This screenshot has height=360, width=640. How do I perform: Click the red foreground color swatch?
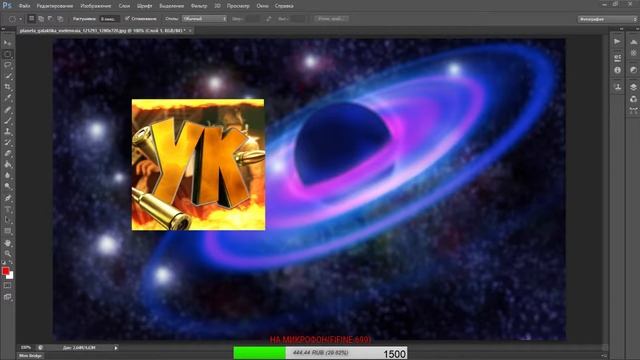(5, 271)
